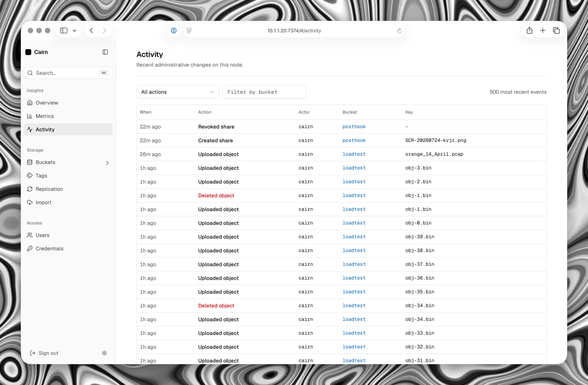Screen dimensions: 588x385
Task: Open the dropdown arrow beside Safari sidebar button
Action: pos(75,31)
